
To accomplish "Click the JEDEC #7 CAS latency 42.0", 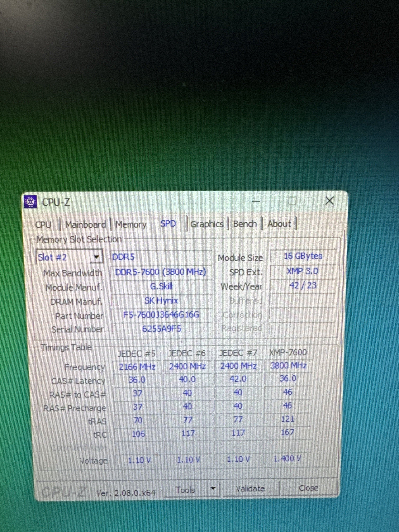I will pos(238,379).
